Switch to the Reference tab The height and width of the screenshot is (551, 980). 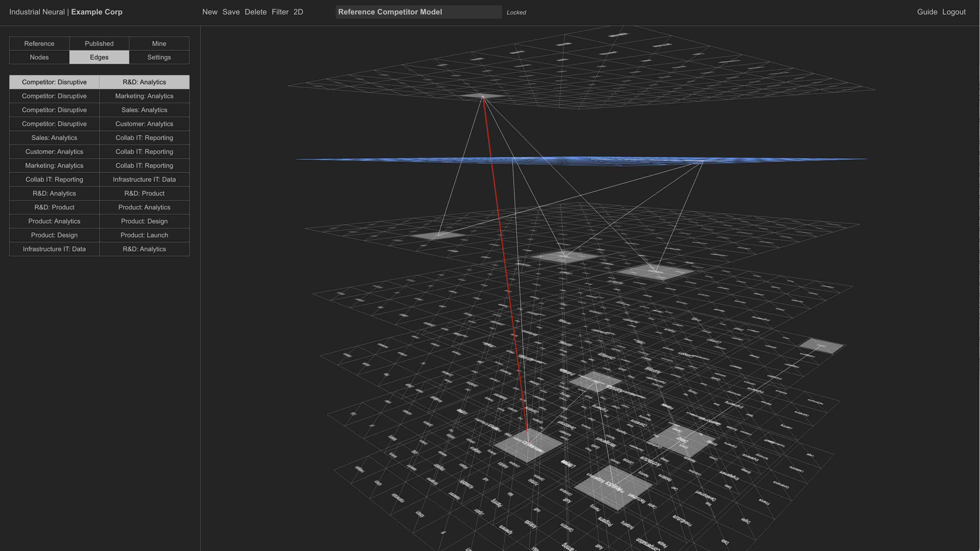click(x=39, y=43)
